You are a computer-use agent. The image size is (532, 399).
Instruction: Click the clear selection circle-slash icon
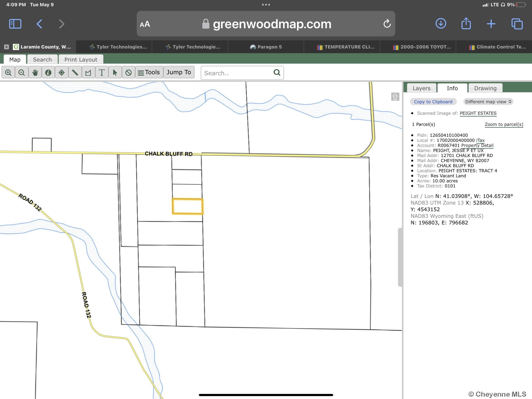point(129,72)
